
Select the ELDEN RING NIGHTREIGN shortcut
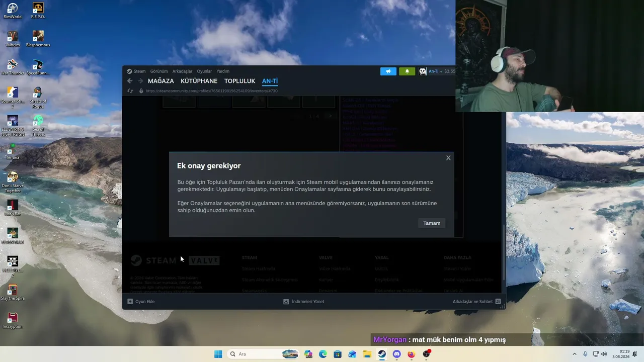13,126
